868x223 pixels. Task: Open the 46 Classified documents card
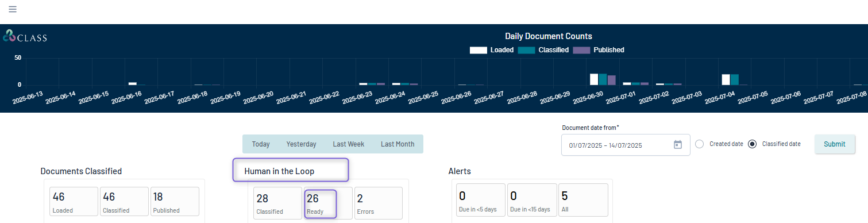(124, 202)
